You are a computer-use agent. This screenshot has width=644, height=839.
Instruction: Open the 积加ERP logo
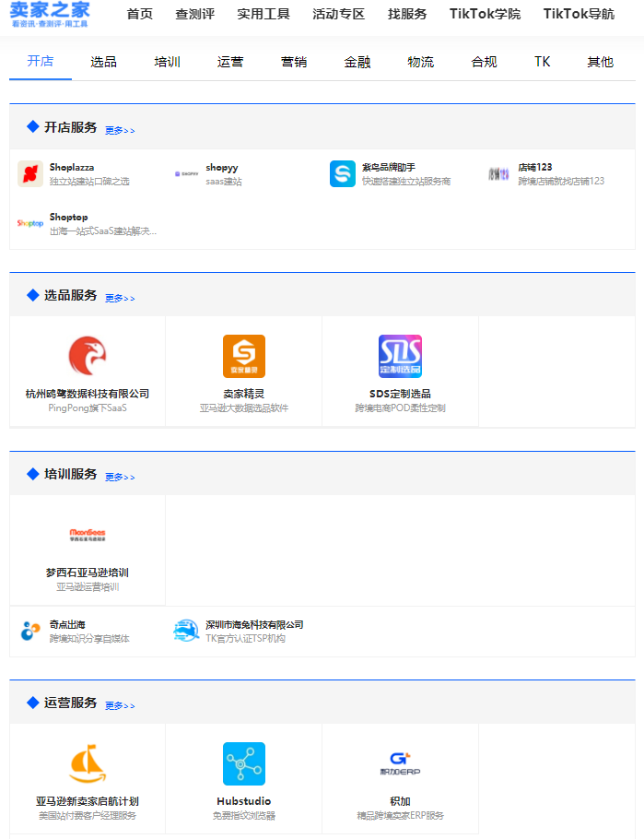click(x=400, y=763)
